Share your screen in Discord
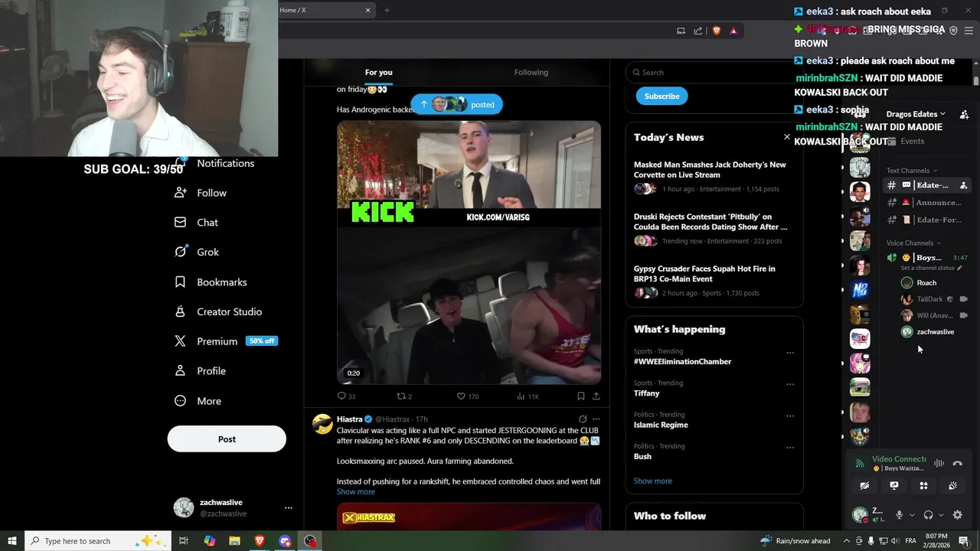This screenshot has width=980, height=551. point(893,485)
